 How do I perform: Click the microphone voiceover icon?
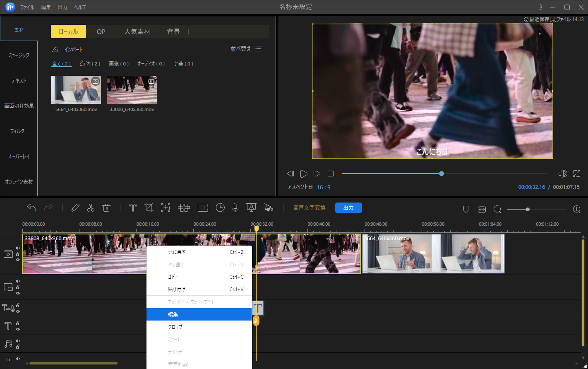235,208
